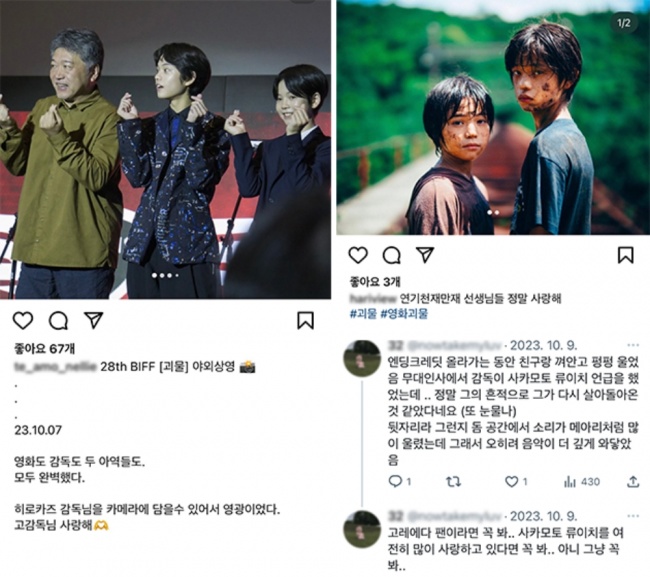Open the #영화괴물 hashtag
Viewport: 650px width, 577px height.
(404, 314)
